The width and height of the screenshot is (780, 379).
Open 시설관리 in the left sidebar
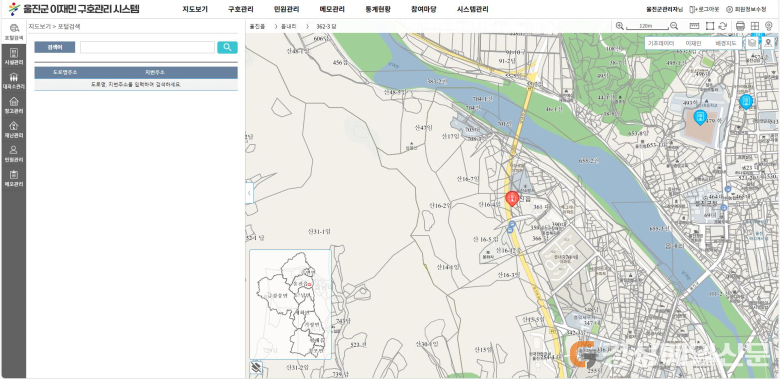click(x=14, y=56)
